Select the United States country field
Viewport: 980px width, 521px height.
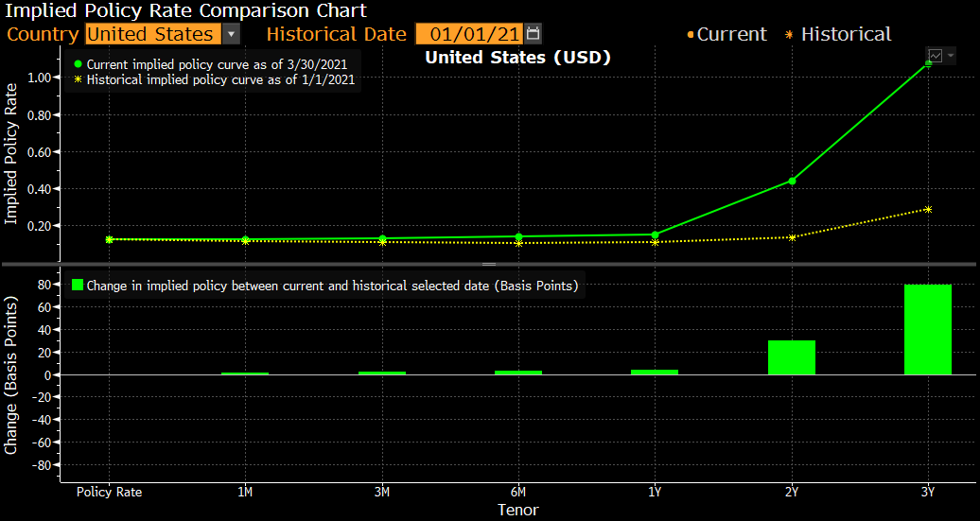click(x=151, y=34)
